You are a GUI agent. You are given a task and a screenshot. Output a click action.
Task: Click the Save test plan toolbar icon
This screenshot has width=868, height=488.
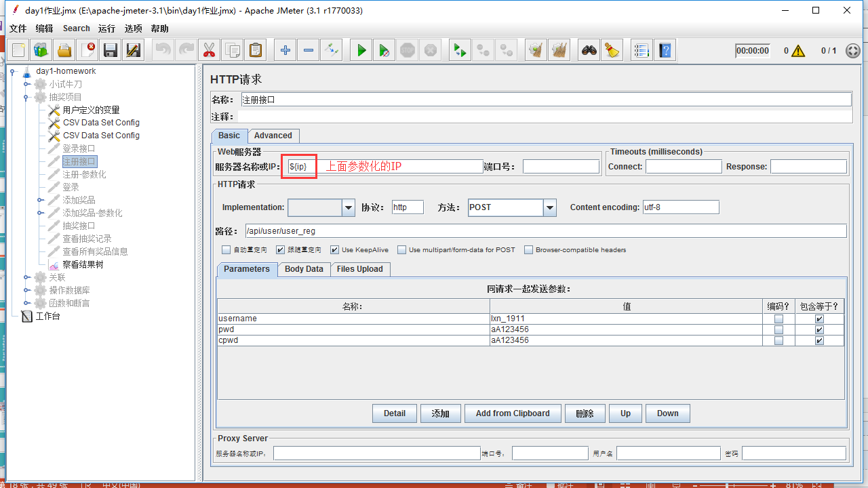click(x=111, y=50)
